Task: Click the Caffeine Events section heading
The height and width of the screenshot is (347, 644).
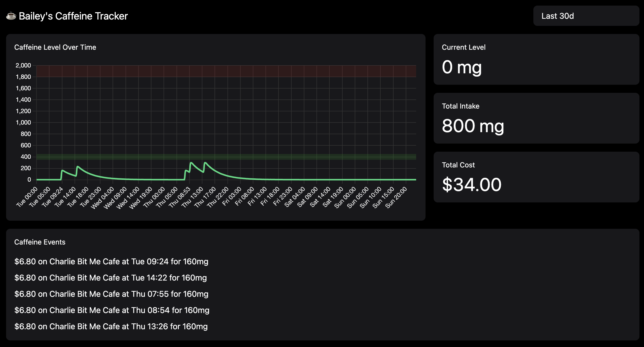Action: tap(40, 242)
